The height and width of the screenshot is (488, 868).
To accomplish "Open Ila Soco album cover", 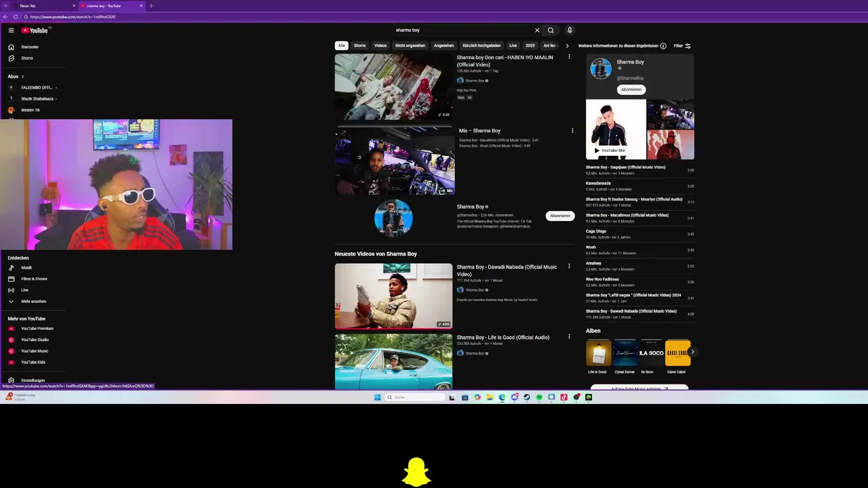I will click(652, 353).
